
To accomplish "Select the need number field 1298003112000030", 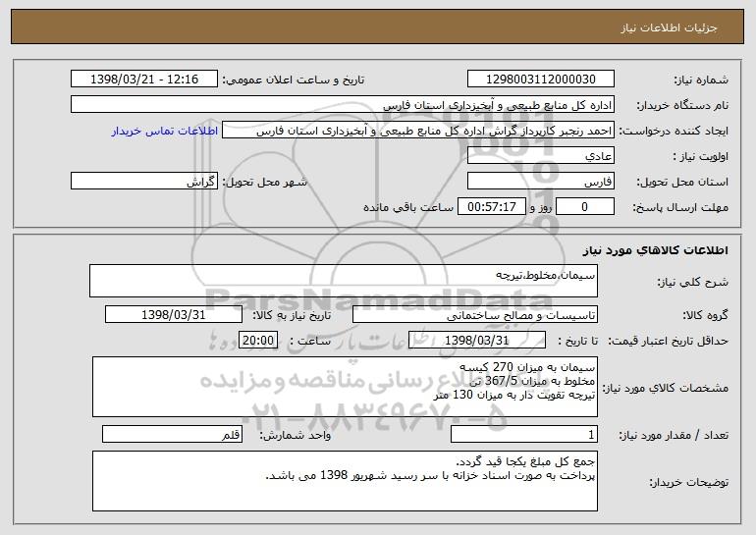I will [540, 80].
